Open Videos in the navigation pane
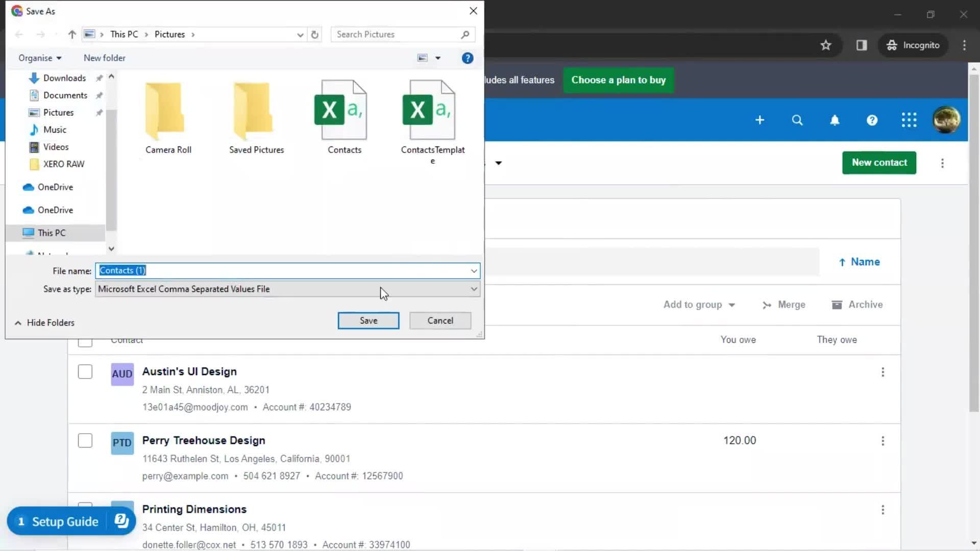The image size is (980, 551). [x=56, y=147]
